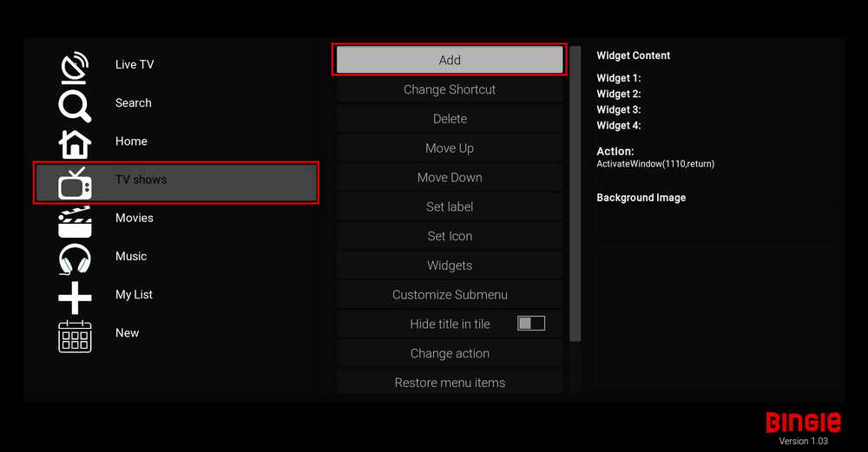Image resolution: width=868 pixels, height=452 pixels.
Task: Click the New calendar icon
Action: pyautogui.click(x=75, y=337)
